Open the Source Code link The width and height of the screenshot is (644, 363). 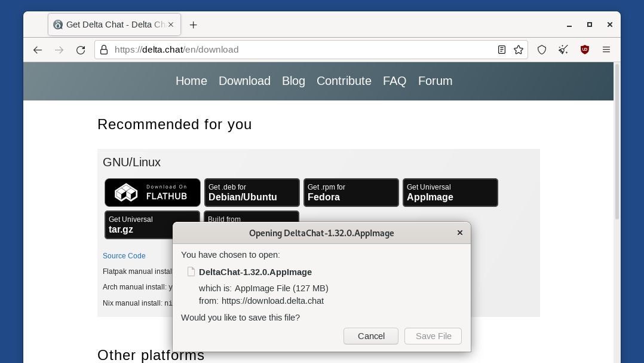124,256
